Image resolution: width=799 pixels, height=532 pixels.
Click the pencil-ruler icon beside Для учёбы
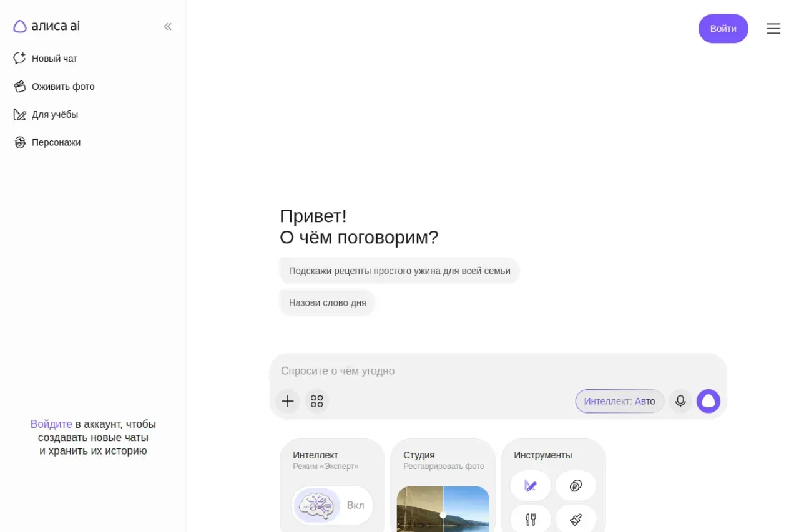20,115
